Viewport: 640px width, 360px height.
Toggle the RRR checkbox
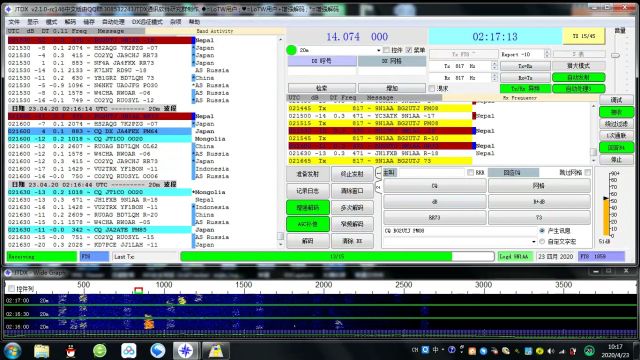pos(470,173)
